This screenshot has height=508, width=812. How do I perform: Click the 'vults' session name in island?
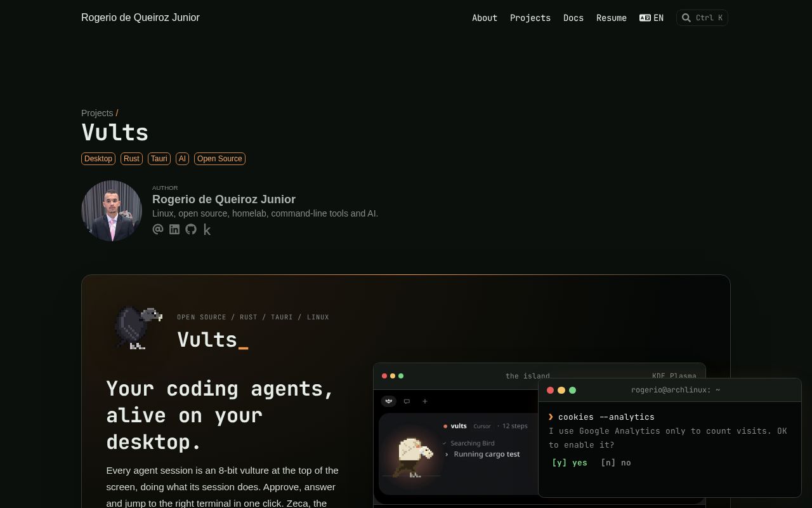point(459,426)
